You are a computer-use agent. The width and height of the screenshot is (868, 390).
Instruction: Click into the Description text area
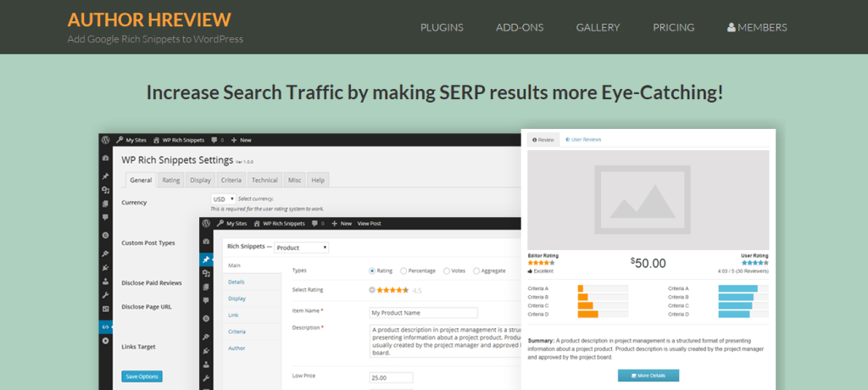446,341
